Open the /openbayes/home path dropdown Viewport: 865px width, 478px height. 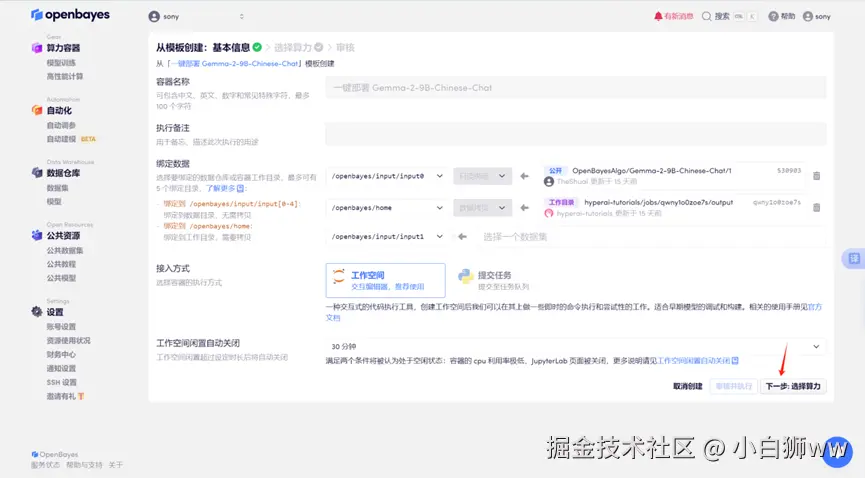[x=387, y=208]
